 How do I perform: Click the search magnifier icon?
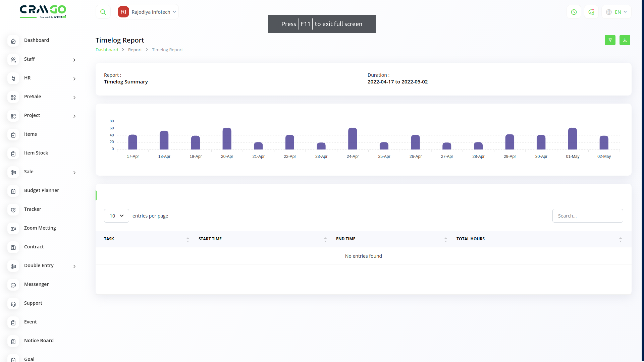click(103, 12)
